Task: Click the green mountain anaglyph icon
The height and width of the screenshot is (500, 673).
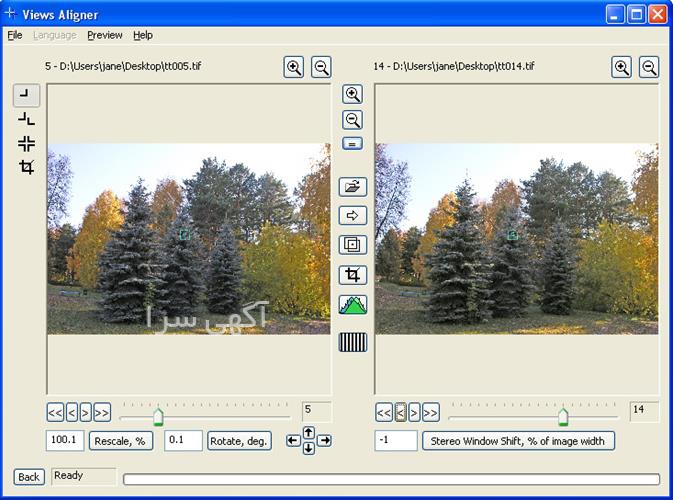Action: [x=353, y=305]
